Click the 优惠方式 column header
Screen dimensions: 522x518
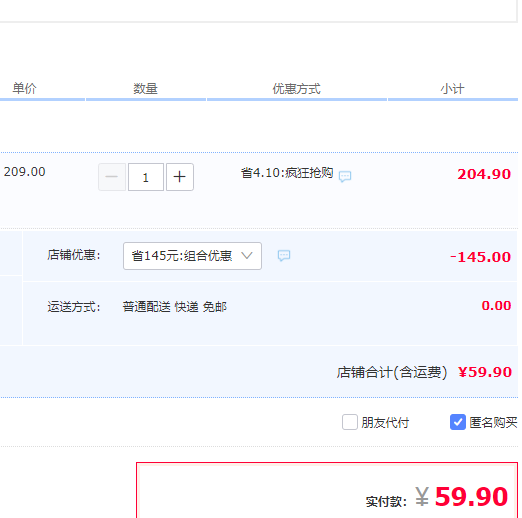coord(296,89)
